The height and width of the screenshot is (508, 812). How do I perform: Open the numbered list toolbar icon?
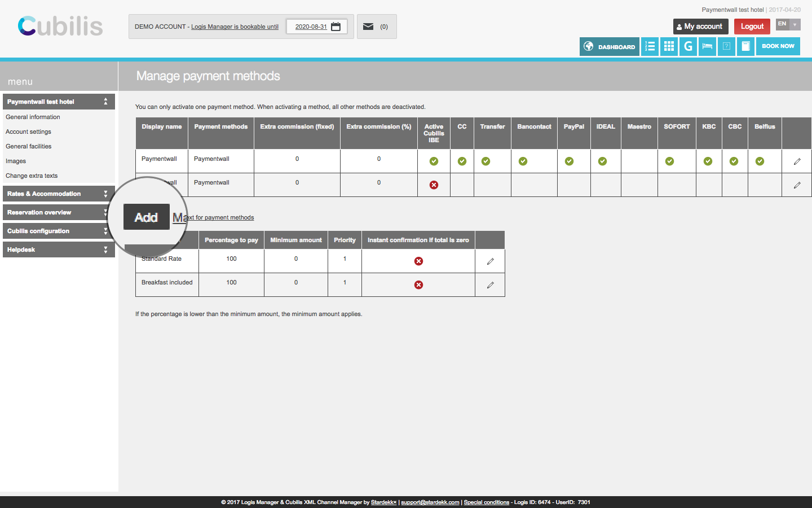[x=650, y=46]
